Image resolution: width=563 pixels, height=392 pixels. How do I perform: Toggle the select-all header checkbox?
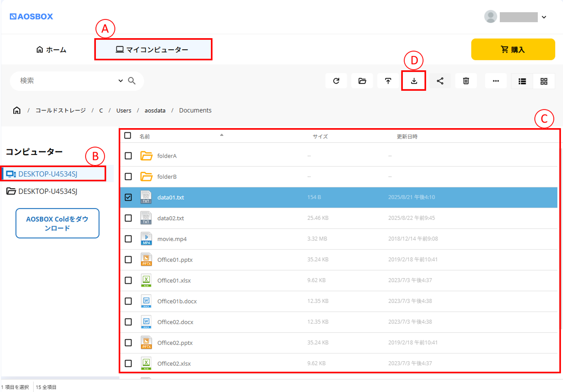pos(128,136)
